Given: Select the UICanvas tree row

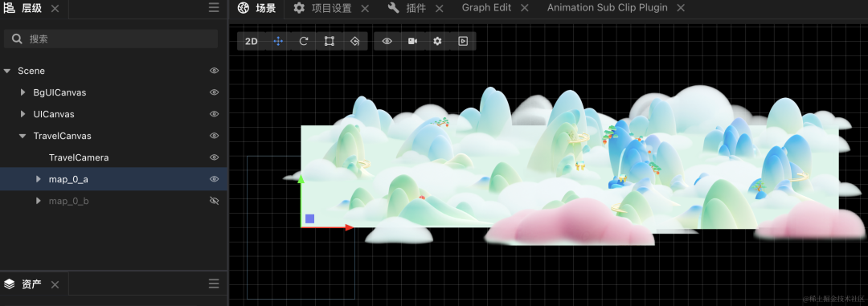Looking at the screenshot, I should [113, 114].
